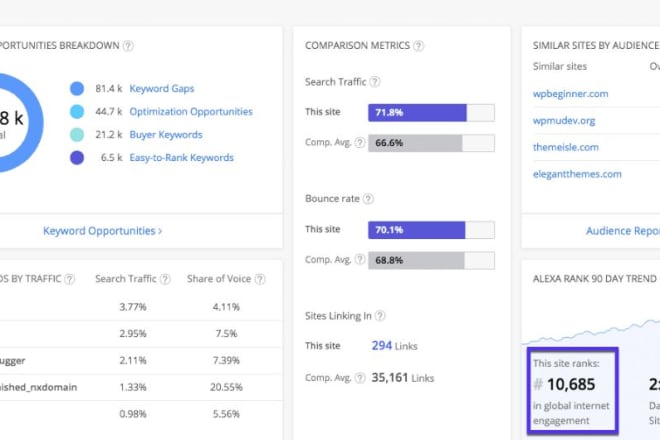This screenshot has width=660, height=440.
Task: Open wpmudev.org similar site link
Action: coord(564,121)
